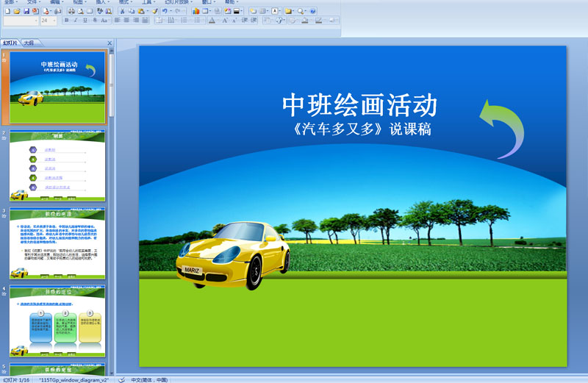
Task: Click the zoom magnifier icon in the toolbar
Action: [x=300, y=11]
